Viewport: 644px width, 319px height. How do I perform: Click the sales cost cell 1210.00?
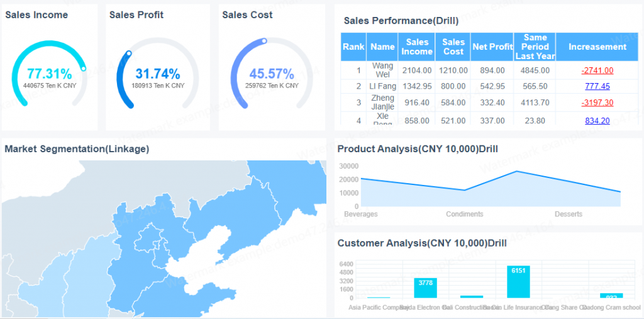(453, 70)
